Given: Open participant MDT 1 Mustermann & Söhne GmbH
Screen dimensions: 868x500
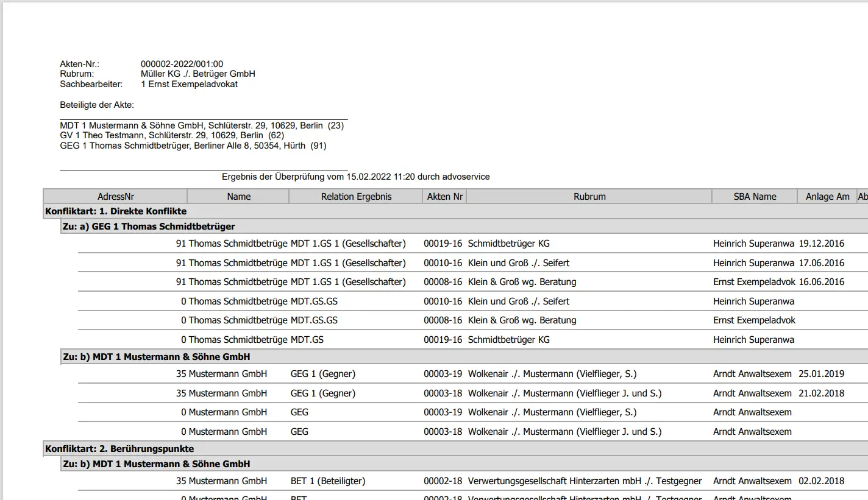Looking at the screenshot, I should tap(202, 125).
